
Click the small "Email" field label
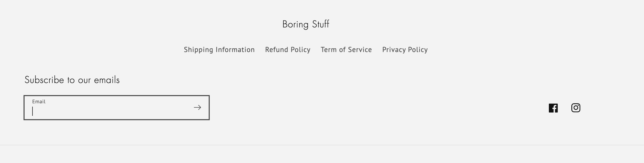click(39, 101)
